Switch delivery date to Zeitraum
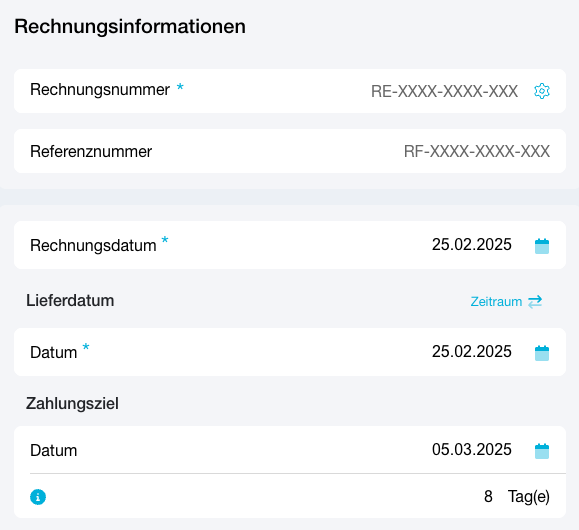 coord(506,301)
